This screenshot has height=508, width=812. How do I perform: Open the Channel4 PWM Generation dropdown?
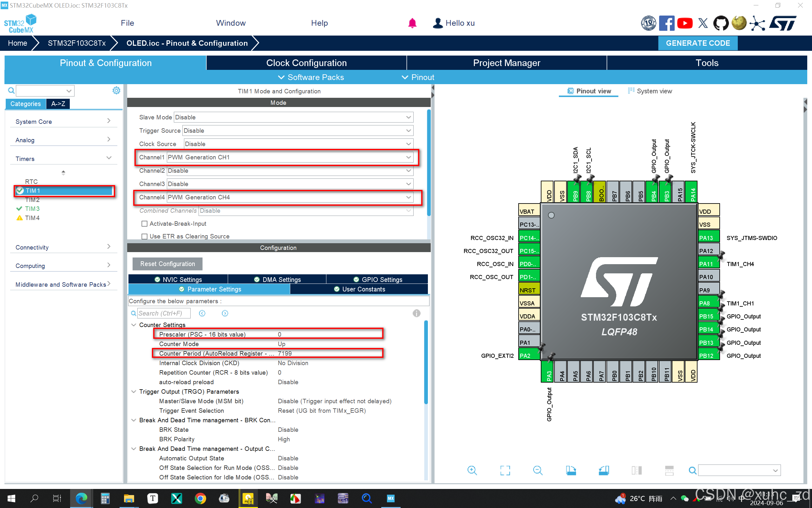290,197
